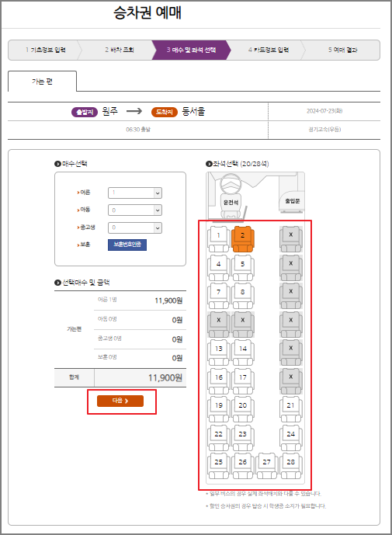Viewport: 392px width, 535px height.
Task: Pick seat number 5
Action: [242, 267]
